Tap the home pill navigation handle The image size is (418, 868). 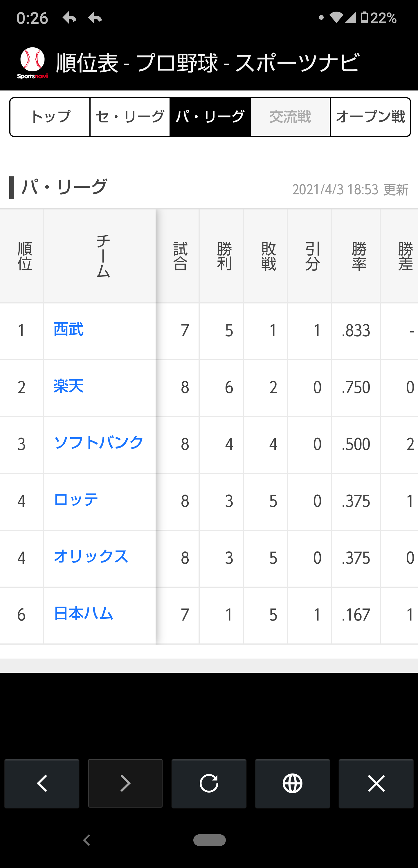tap(209, 840)
